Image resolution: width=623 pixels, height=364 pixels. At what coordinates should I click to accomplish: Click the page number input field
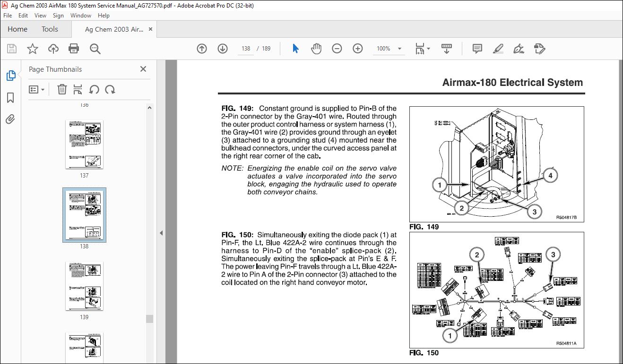pos(246,49)
